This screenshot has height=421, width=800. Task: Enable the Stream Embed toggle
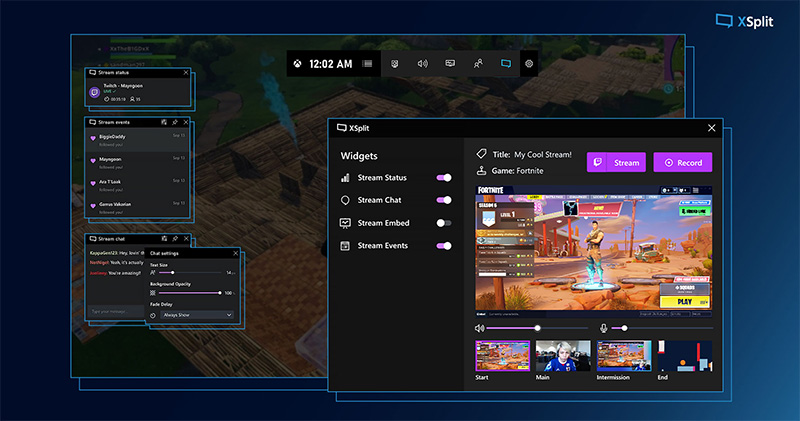(444, 223)
